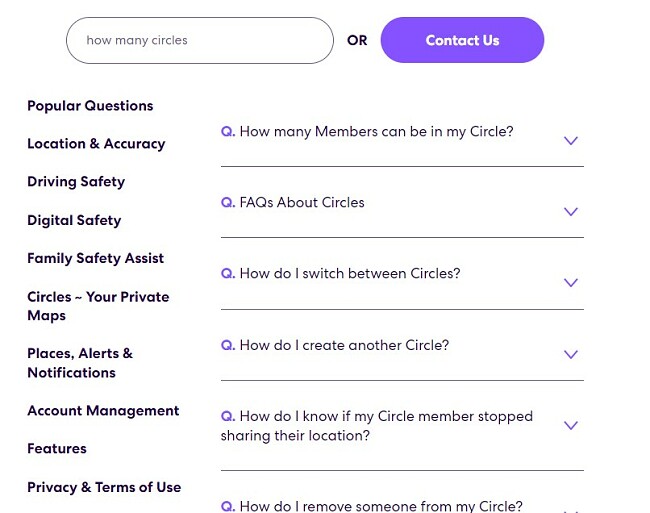Screen dimensions: 650x513
Task: Expand chevron for How many Members question
Action: [571, 141]
